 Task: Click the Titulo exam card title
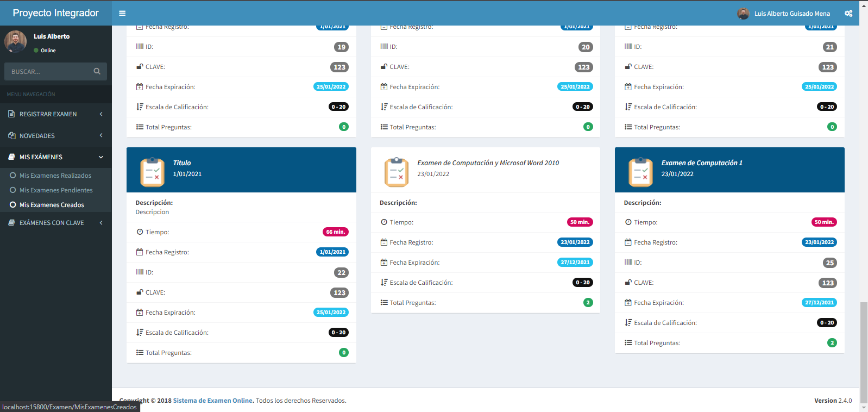(x=182, y=163)
